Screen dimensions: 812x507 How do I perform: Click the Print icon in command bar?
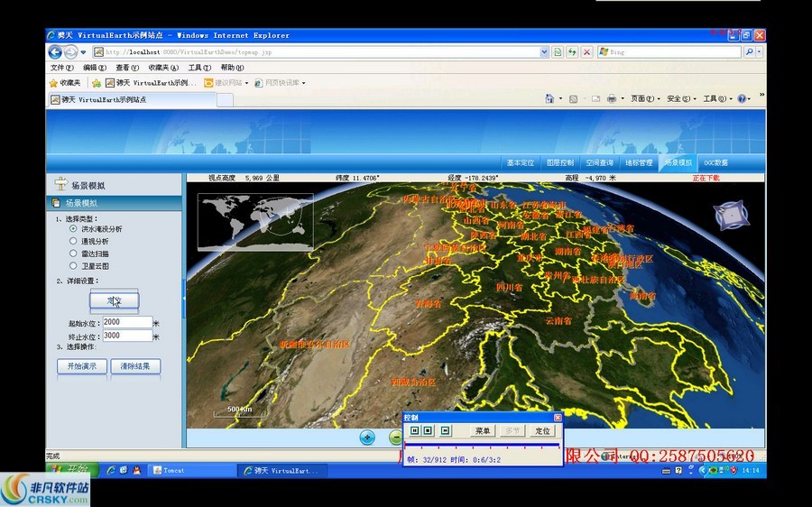612,98
